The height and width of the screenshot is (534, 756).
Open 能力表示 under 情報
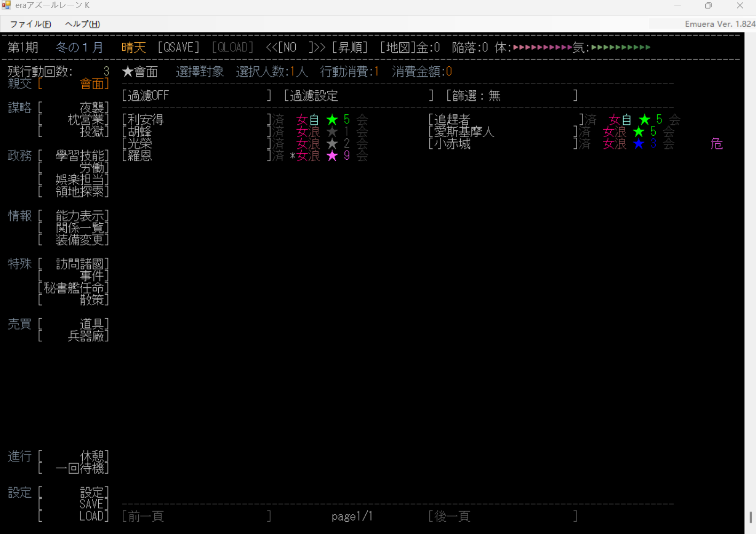(74, 216)
